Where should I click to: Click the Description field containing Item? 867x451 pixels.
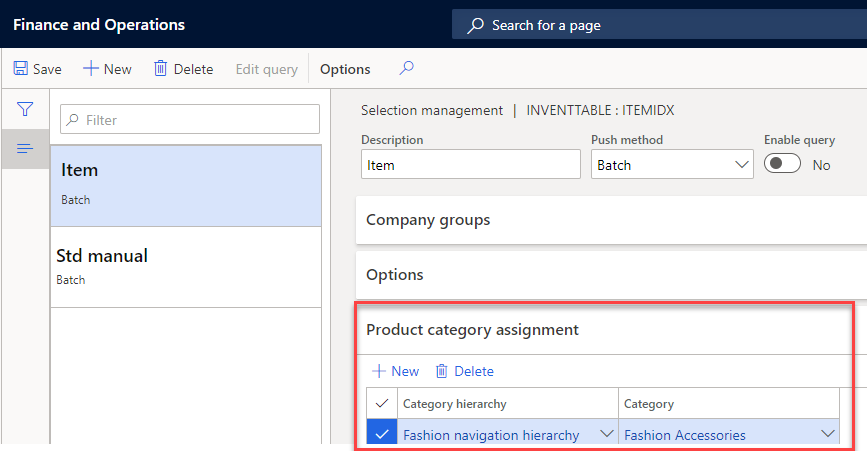[471, 164]
